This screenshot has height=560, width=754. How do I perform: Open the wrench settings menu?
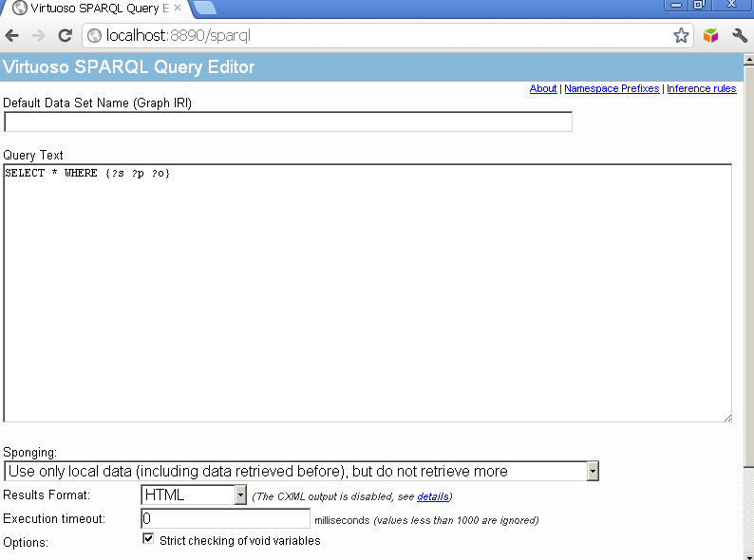(x=740, y=36)
